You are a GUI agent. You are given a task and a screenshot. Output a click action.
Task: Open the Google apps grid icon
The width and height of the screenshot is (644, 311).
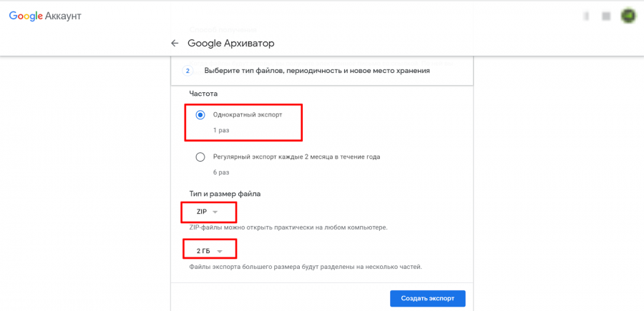point(607,16)
